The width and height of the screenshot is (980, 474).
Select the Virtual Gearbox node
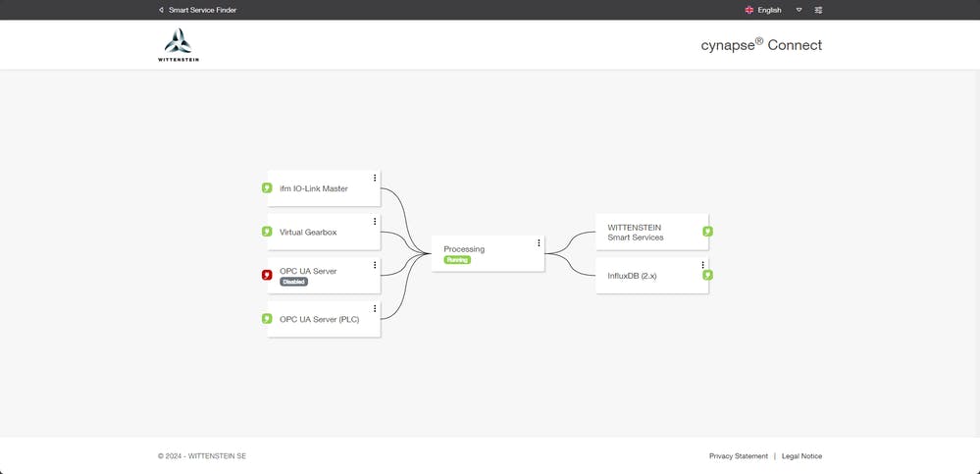[324, 232]
